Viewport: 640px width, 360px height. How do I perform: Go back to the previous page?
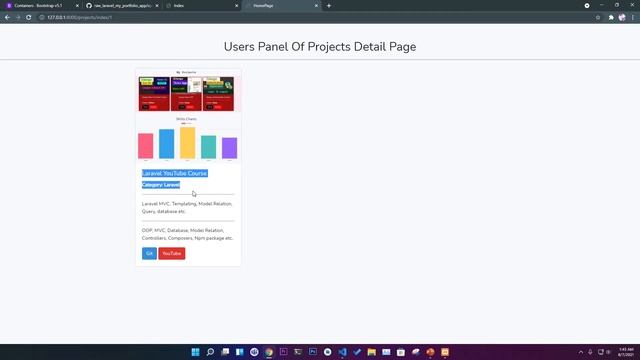[7, 18]
